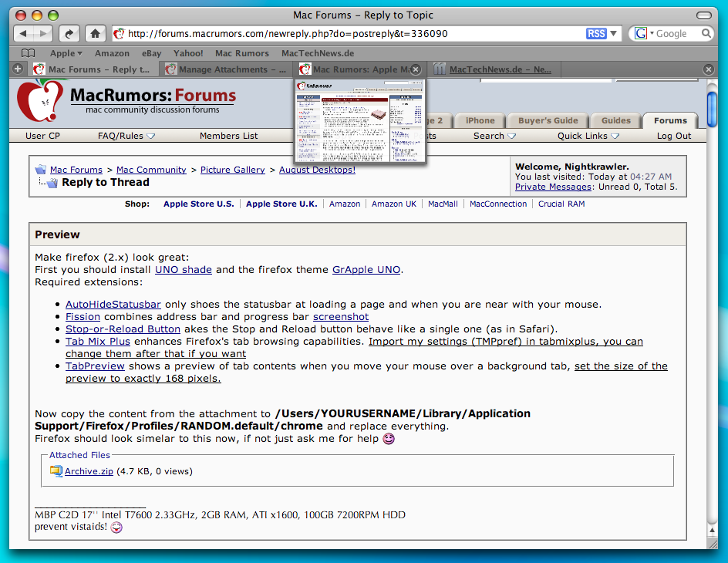Open the Tab Mix Plus link
This screenshot has height=563, width=728.
tap(97, 341)
